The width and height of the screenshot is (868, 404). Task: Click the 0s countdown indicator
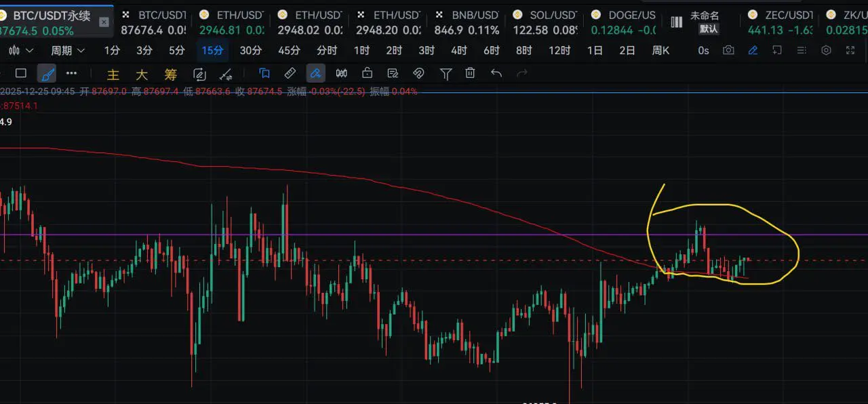(703, 51)
